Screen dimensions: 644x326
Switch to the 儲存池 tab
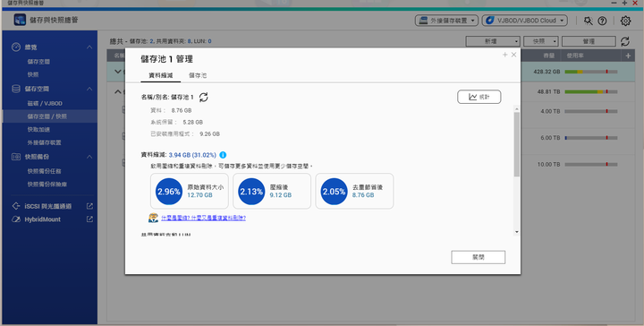tap(198, 75)
